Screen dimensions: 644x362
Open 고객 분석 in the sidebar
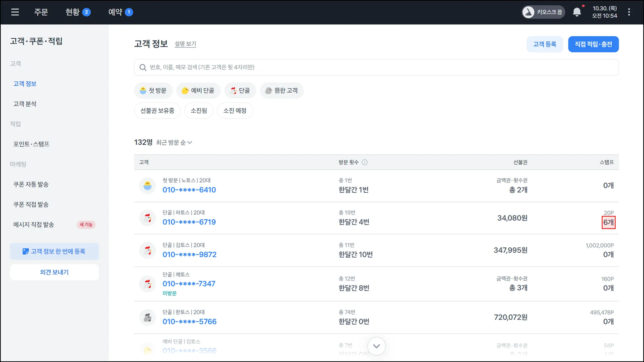25,104
